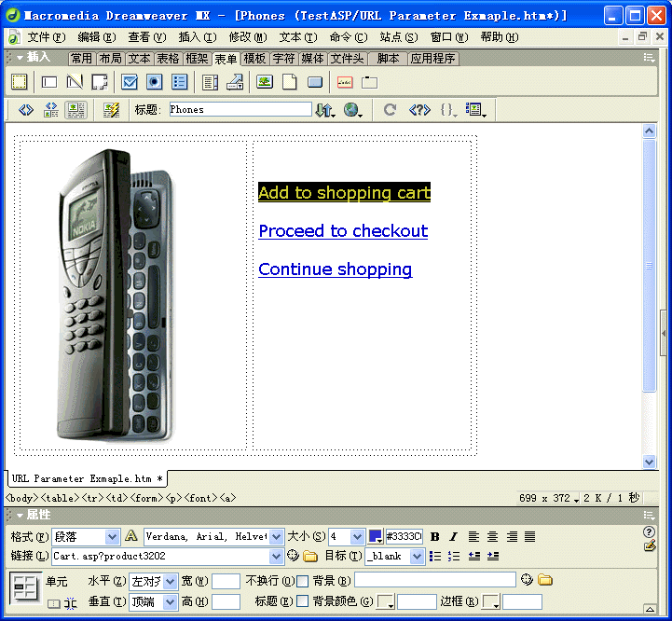Open the cell border color swatch
672x621 pixels.
tap(490, 601)
